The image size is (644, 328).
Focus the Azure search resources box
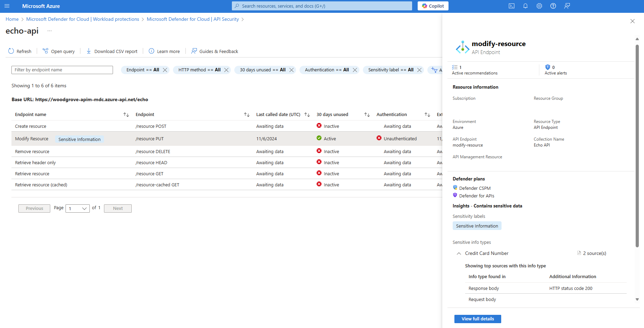point(322,6)
